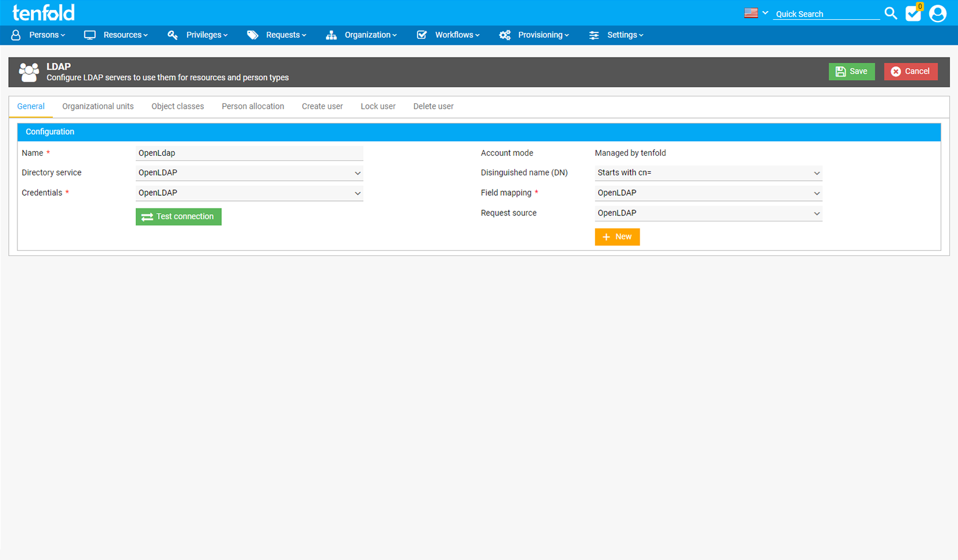The height and width of the screenshot is (560, 958).
Task: Open the Provisioning menu
Action: pos(543,35)
